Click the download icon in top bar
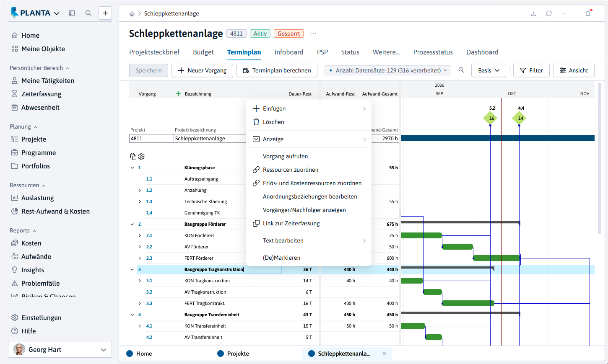608x364 pixels. [534, 13]
